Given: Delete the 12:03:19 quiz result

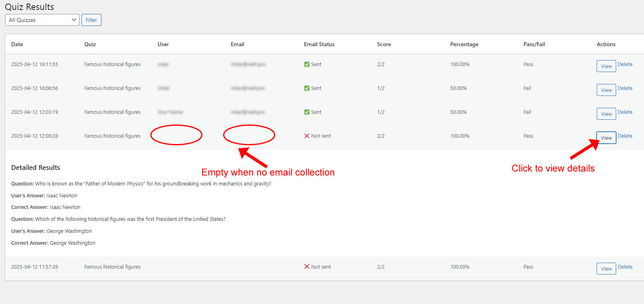Looking at the screenshot, I should click(x=625, y=112).
